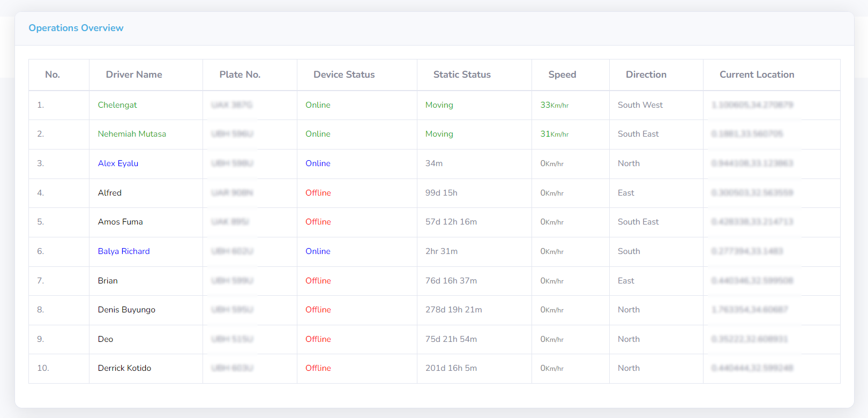Click the Operations Overview heading
The width and height of the screenshot is (868, 418).
[76, 28]
